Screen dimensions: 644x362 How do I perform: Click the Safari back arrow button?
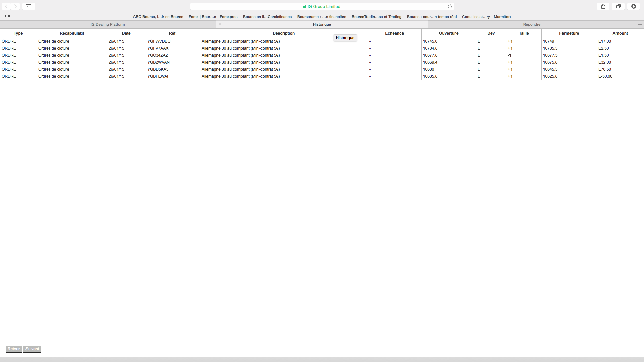click(x=6, y=6)
